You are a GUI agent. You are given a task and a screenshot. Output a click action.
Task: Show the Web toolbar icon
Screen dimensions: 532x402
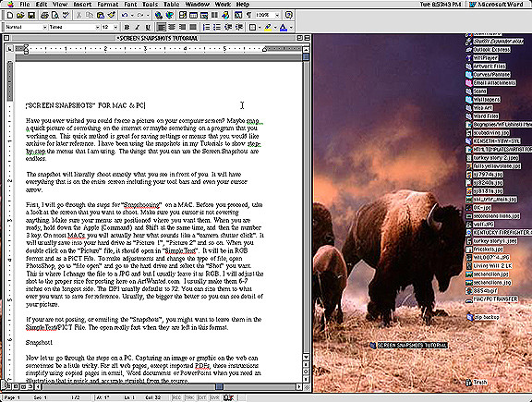click(169, 16)
